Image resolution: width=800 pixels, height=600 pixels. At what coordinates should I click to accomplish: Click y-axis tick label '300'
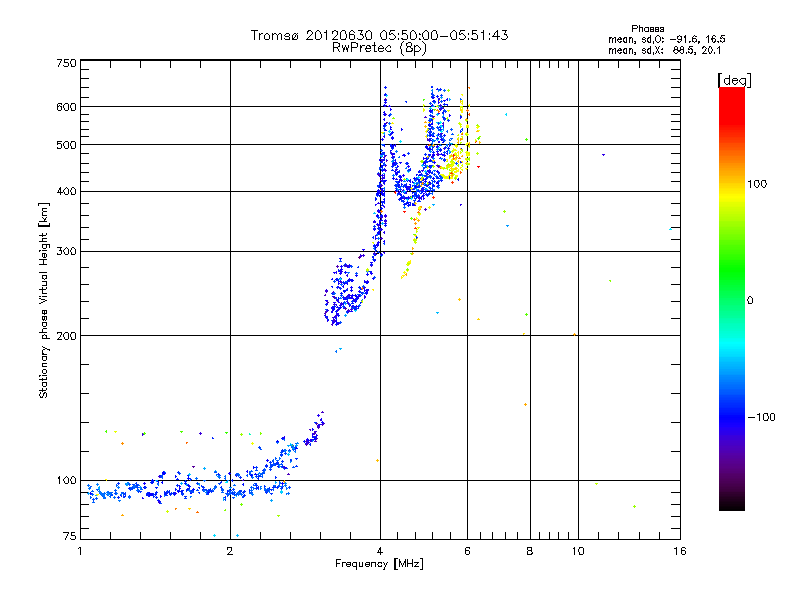(66, 252)
